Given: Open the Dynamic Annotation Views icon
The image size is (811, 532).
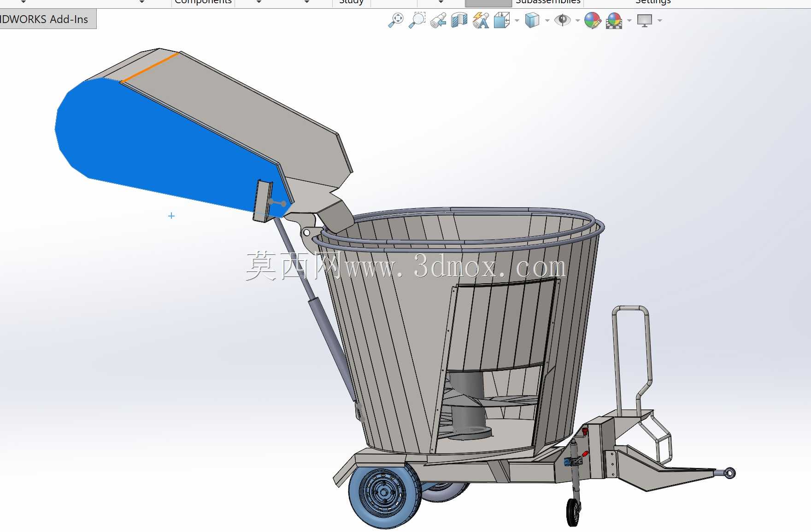Looking at the screenshot, I should click(481, 20).
